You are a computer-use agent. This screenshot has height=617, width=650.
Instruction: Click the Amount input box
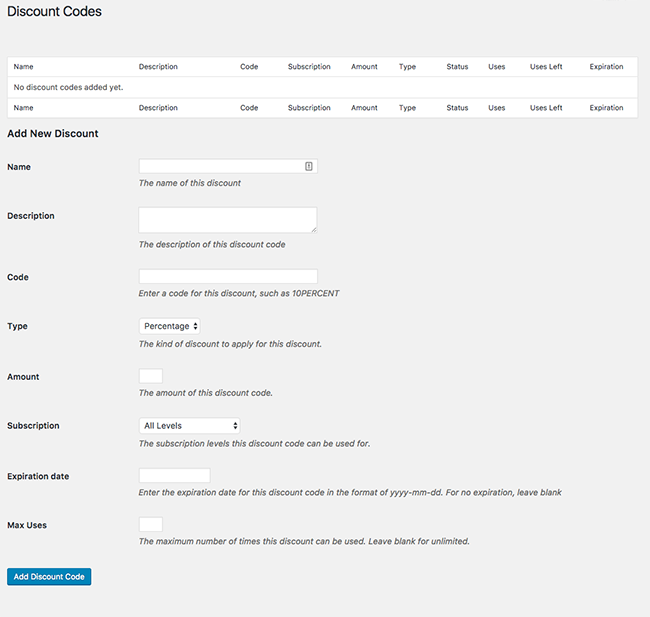pos(151,376)
